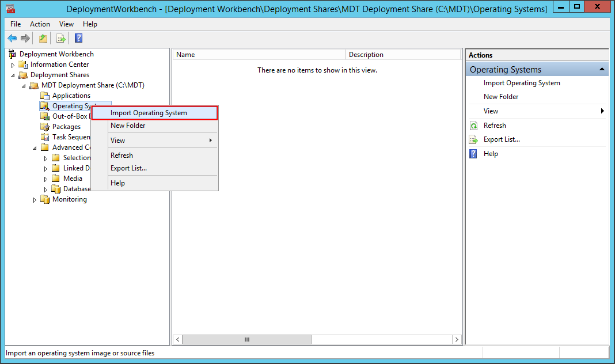615x364 pixels.
Task: Select the Applications folder in tree
Action: [71, 96]
